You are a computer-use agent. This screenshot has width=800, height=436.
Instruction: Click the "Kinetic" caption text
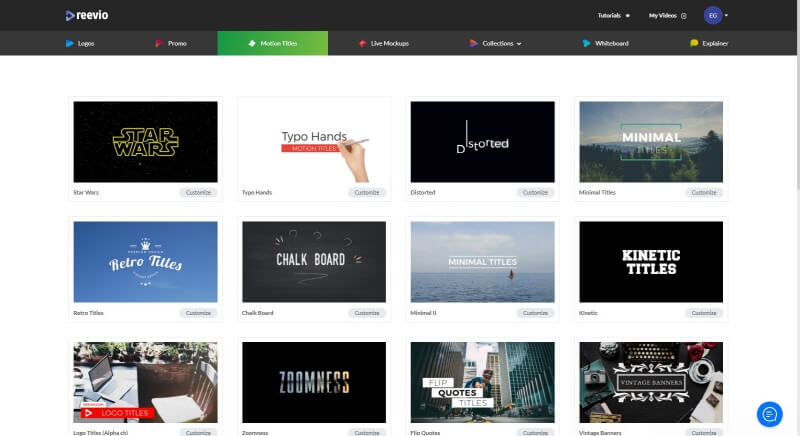coord(588,313)
